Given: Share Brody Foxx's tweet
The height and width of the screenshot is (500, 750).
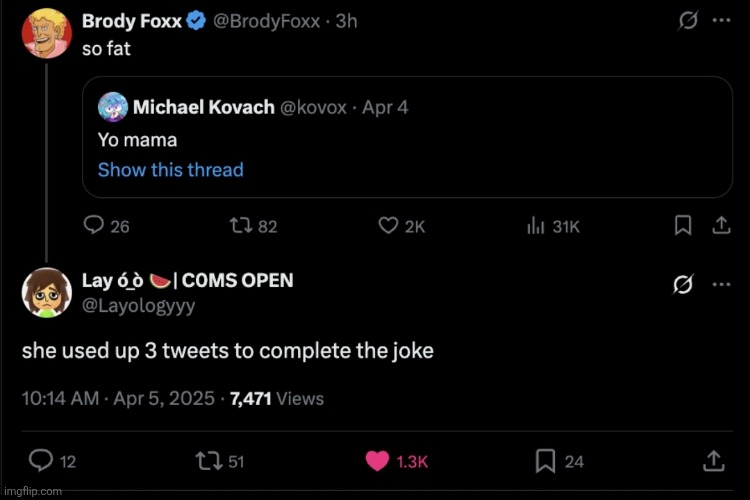Looking at the screenshot, I should click(x=718, y=226).
